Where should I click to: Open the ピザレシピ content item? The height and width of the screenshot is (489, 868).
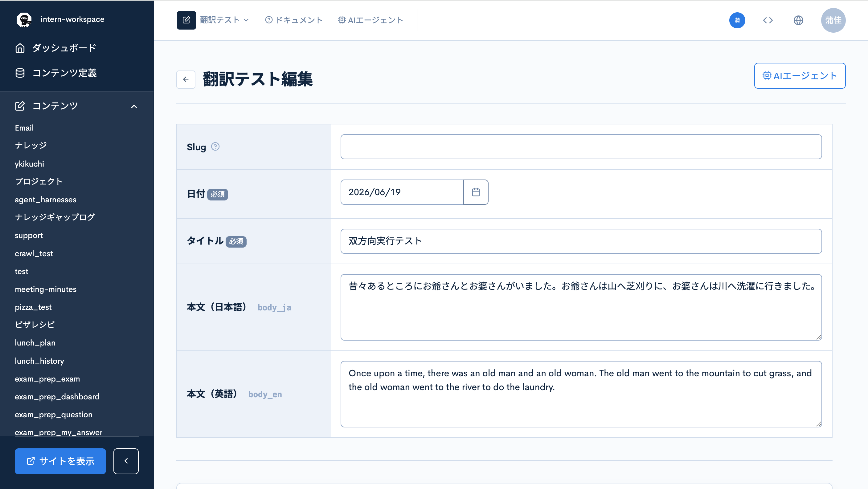click(x=35, y=325)
